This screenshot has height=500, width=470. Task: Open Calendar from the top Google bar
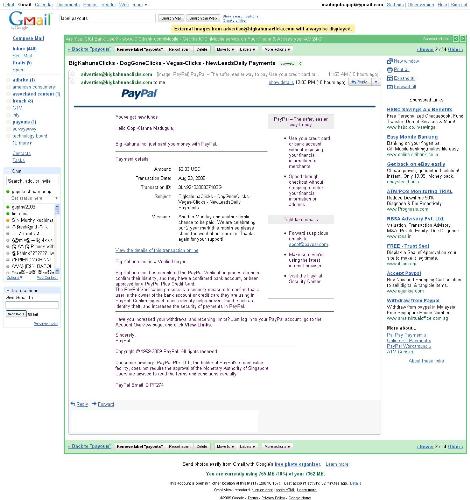pos(44,5)
